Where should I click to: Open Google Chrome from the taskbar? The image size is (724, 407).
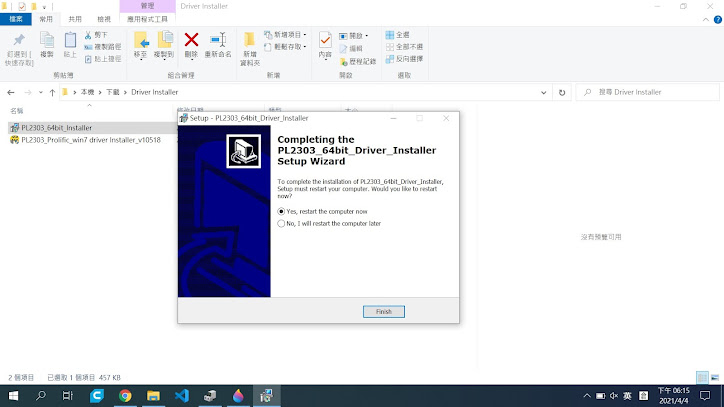125,396
